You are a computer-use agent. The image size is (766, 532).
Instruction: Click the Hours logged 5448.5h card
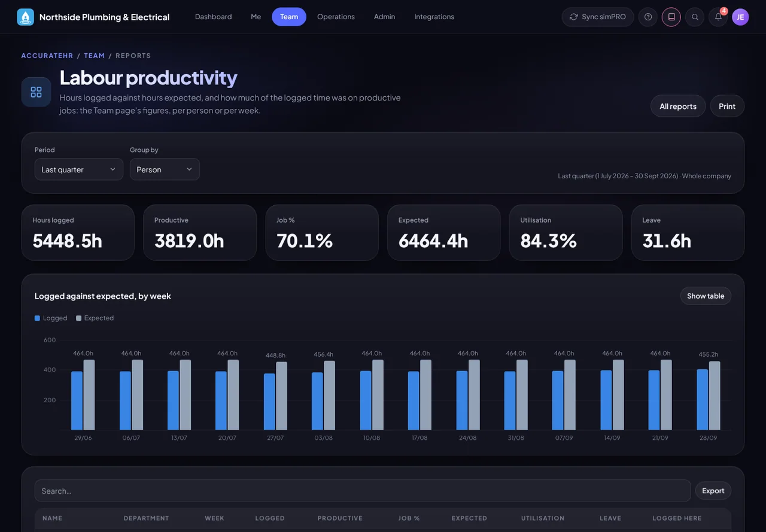coord(78,233)
